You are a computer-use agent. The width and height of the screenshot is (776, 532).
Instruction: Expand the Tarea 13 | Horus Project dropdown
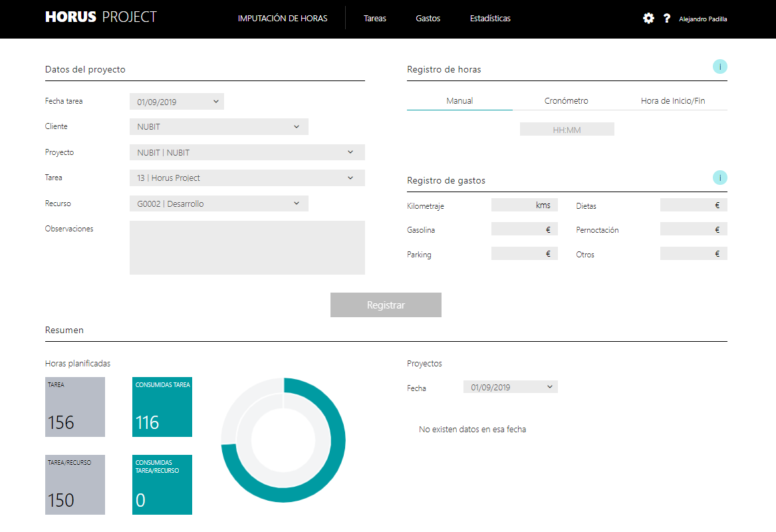pyautogui.click(x=247, y=178)
